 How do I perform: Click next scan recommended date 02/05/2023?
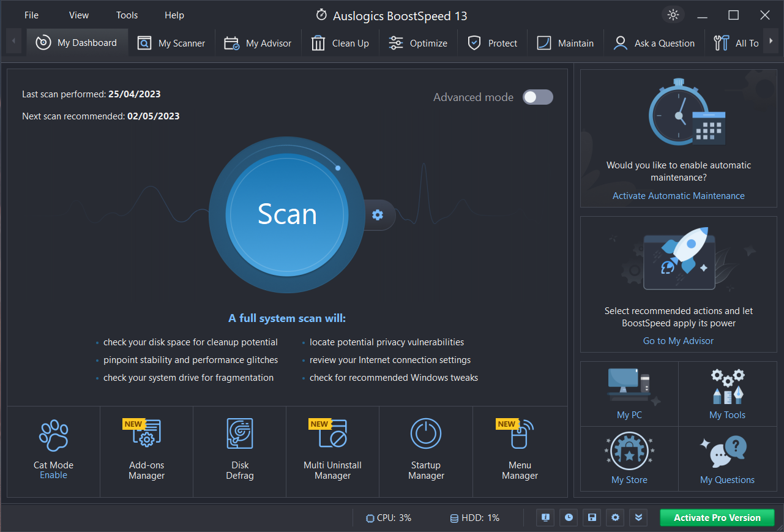(154, 116)
